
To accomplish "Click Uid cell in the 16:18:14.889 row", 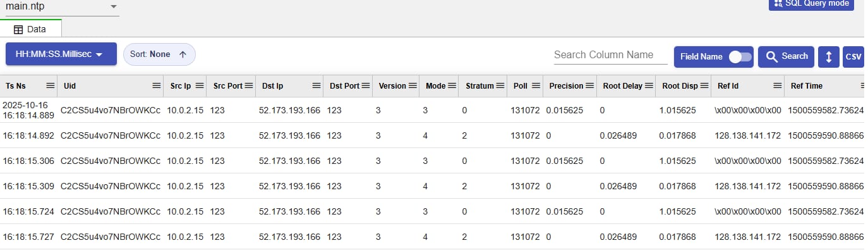I will coord(111,110).
